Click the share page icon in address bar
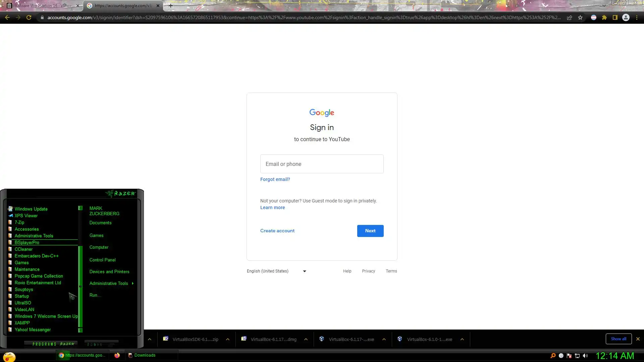 click(x=570, y=17)
